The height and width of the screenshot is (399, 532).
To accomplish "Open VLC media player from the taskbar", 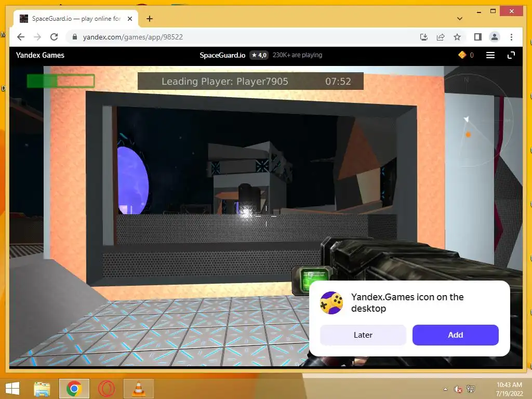I will pos(138,389).
